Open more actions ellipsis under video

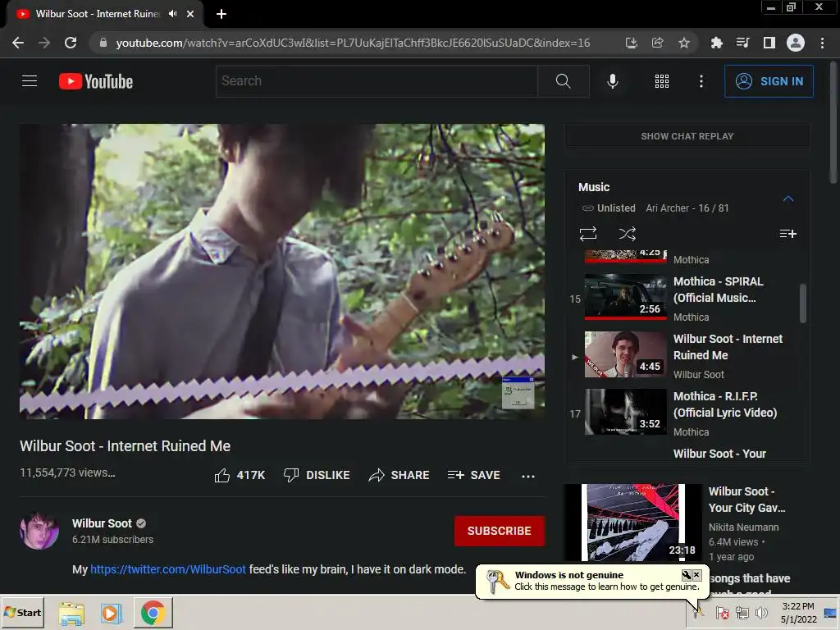pos(528,476)
